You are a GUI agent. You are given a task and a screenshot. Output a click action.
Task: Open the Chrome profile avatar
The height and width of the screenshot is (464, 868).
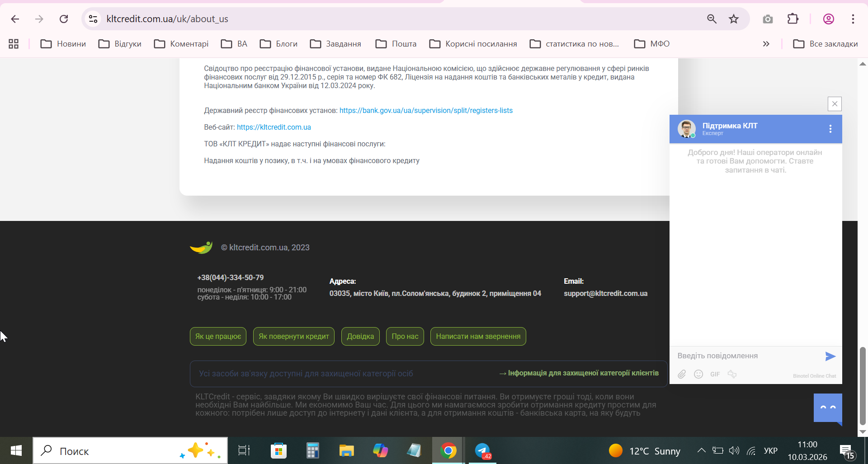pos(829,19)
